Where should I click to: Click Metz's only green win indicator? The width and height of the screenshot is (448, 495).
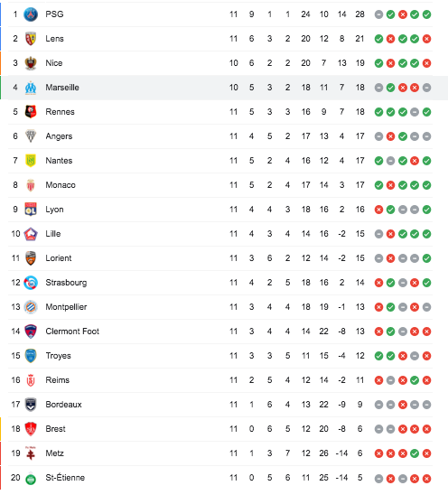tap(415, 453)
